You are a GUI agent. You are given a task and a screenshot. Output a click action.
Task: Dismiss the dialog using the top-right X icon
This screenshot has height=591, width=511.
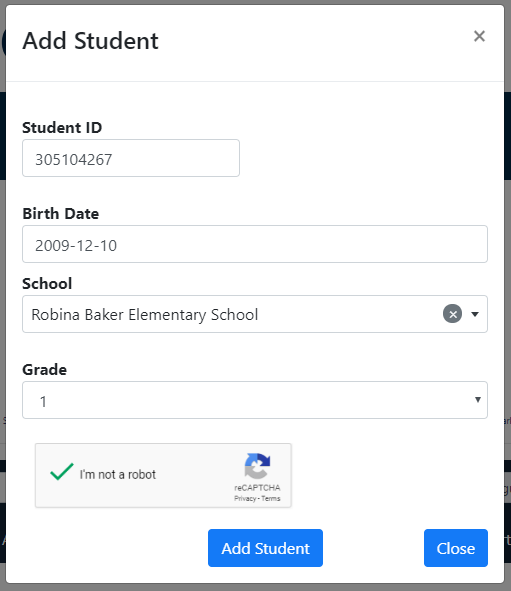(479, 36)
